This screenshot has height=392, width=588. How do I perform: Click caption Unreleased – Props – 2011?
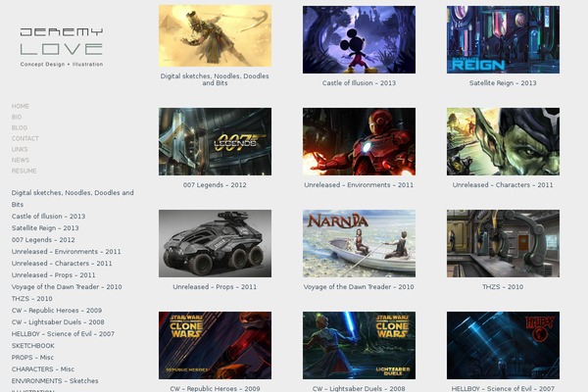[x=215, y=286]
